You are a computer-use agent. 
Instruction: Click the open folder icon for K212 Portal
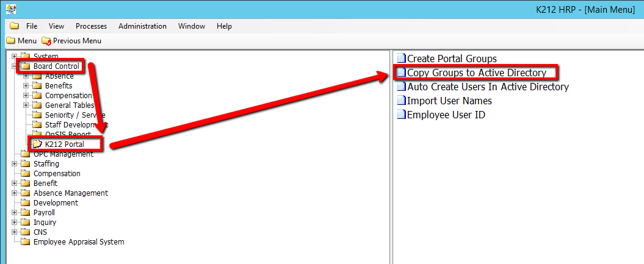tap(37, 144)
